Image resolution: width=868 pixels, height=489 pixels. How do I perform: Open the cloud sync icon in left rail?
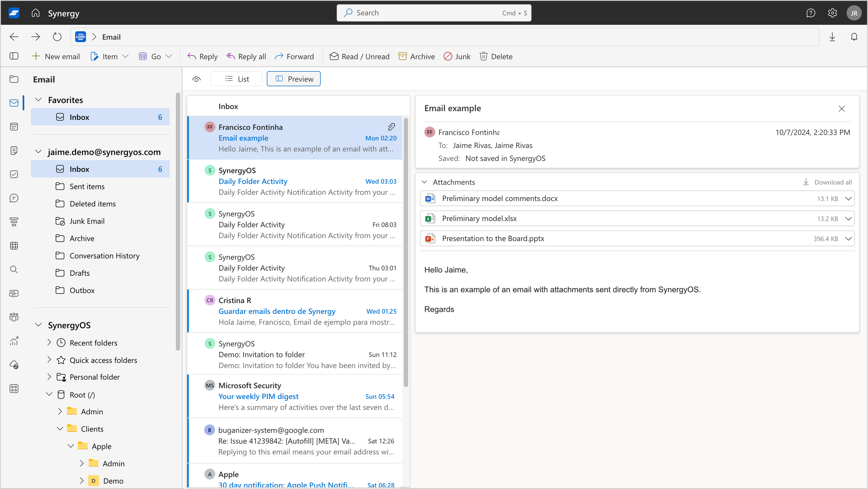tap(14, 365)
